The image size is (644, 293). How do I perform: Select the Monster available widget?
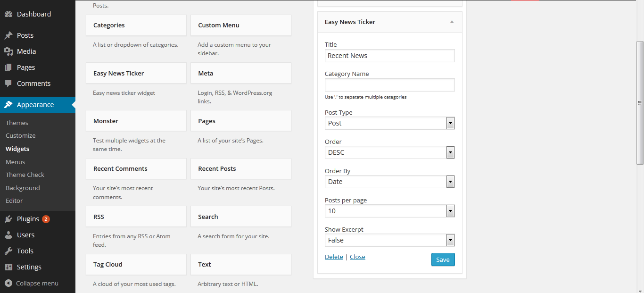tap(136, 121)
